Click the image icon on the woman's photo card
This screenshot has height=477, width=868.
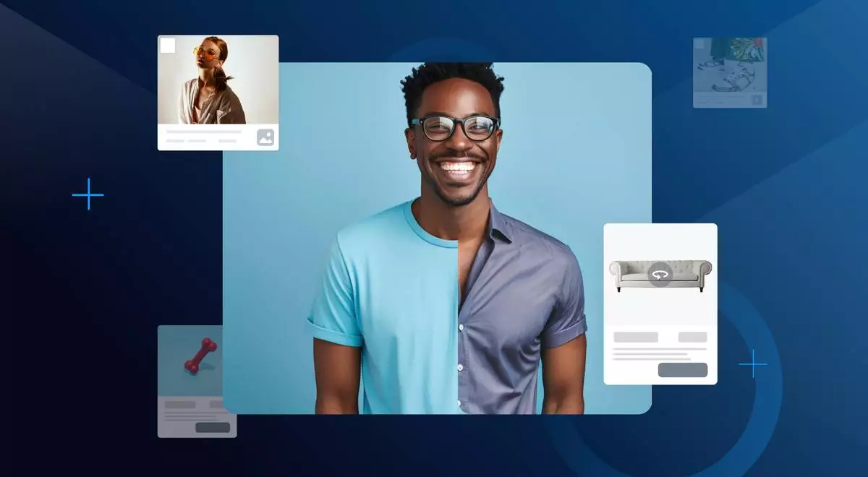pos(265,137)
